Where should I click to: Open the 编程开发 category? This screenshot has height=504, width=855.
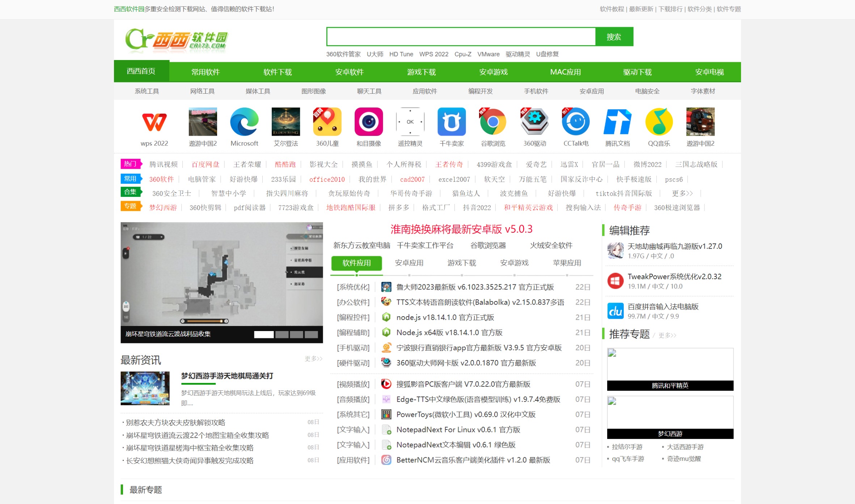[481, 91]
